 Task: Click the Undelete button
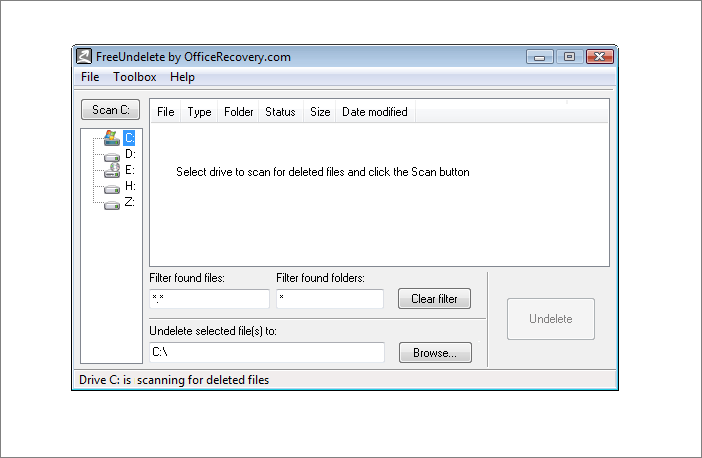click(551, 319)
